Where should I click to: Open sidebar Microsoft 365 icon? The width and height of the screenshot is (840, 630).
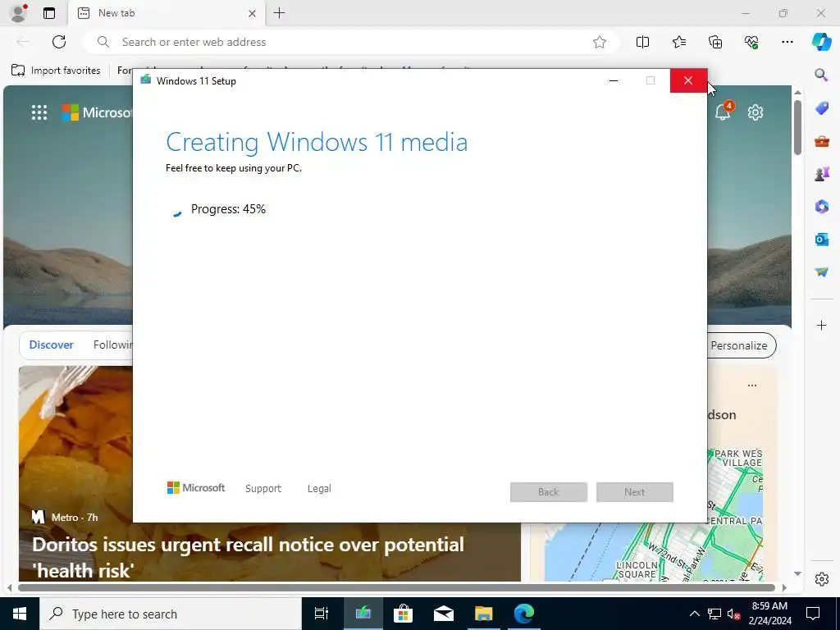(821, 206)
